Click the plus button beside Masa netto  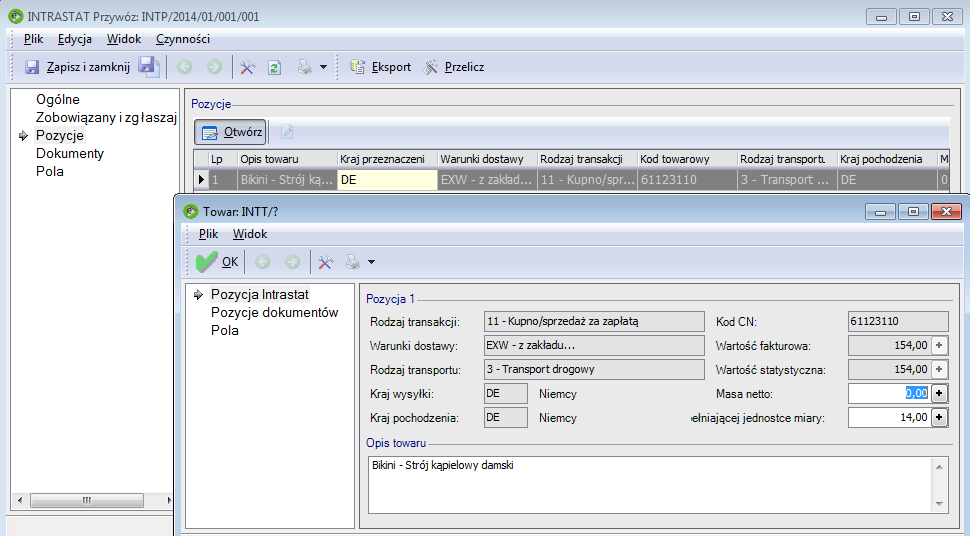point(939,394)
